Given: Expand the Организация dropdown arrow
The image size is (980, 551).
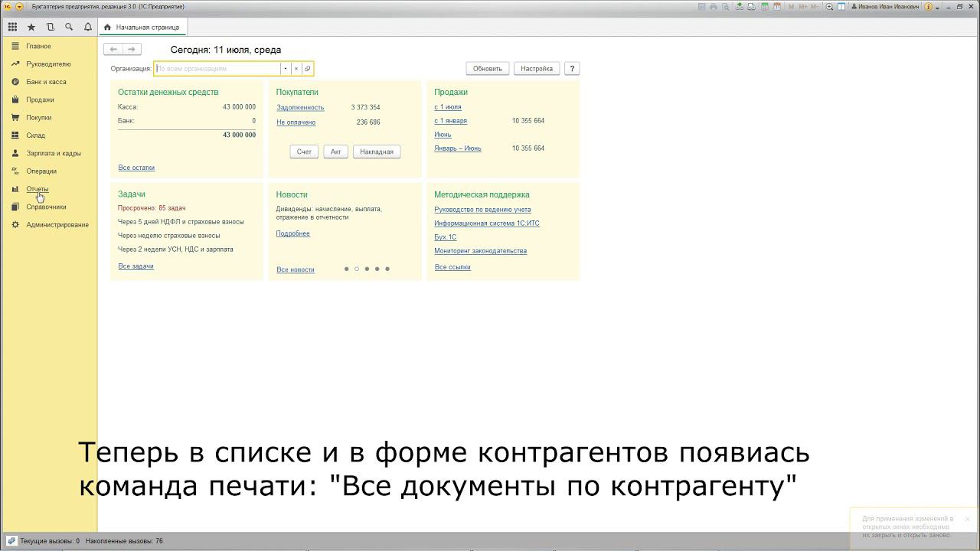Looking at the screenshot, I should pyautogui.click(x=286, y=69).
